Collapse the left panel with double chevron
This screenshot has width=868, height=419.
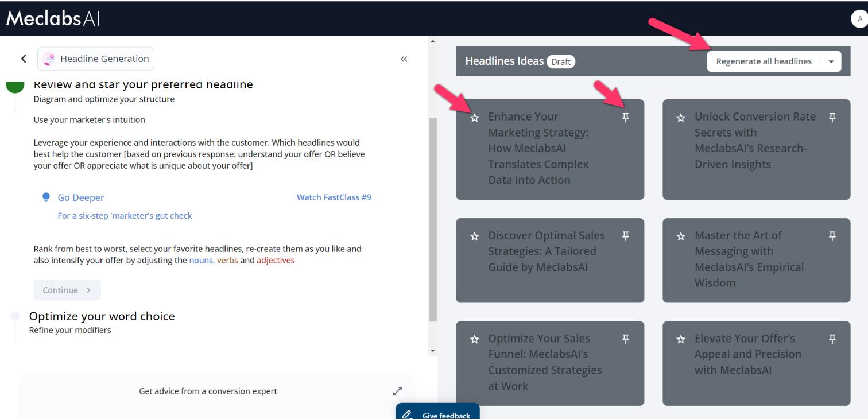(x=404, y=59)
